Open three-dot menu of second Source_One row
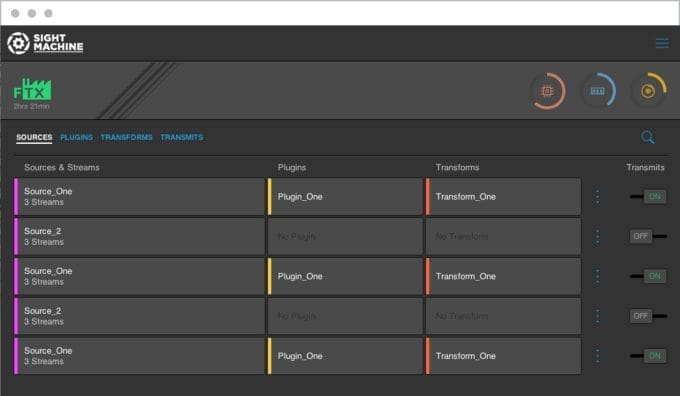Viewport: 680px width, 396px height. [x=598, y=276]
